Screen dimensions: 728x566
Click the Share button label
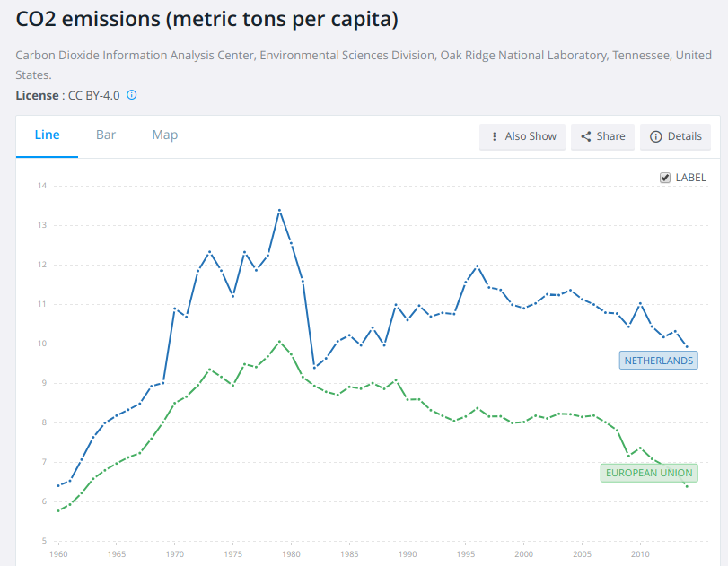610,136
